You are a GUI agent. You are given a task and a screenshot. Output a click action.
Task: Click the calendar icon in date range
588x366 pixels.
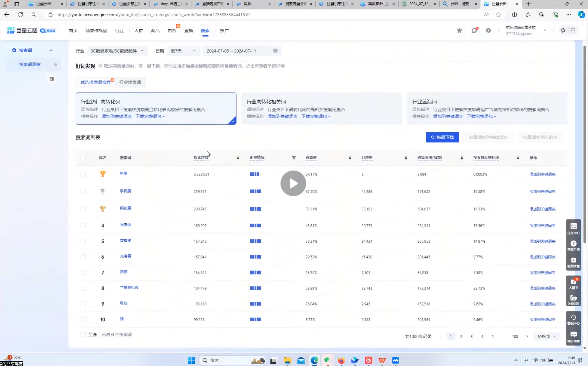coord(275,51)
